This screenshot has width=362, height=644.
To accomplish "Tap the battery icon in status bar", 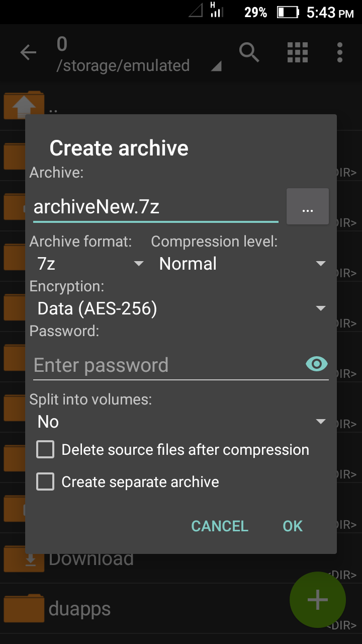I will (x=288, y=12).
